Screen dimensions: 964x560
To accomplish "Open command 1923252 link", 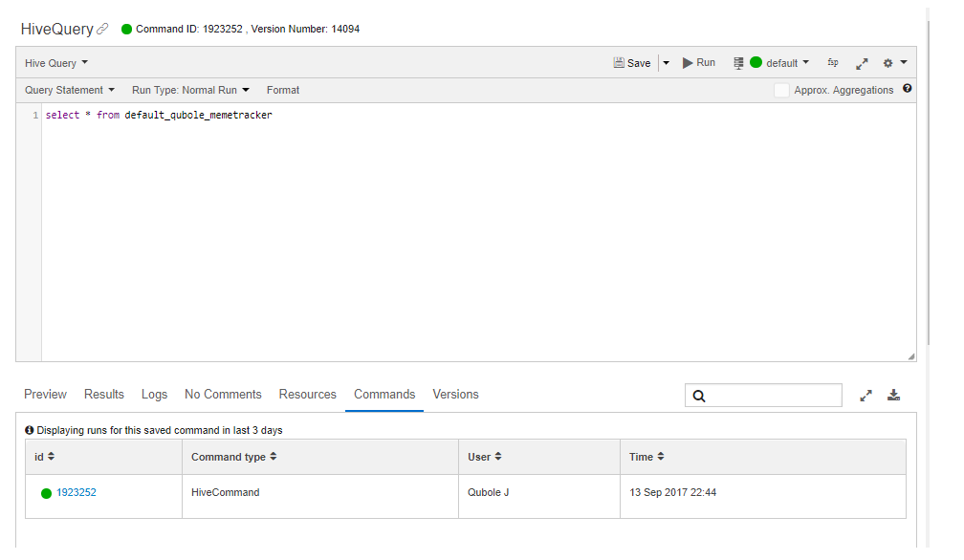I will 77,492.
